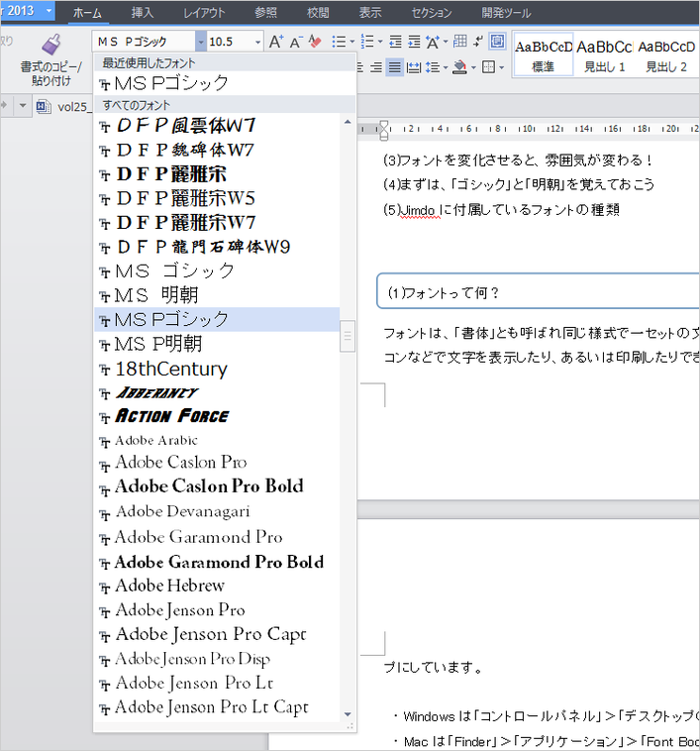Open shading color dropdown arrow

coord(473,67)
